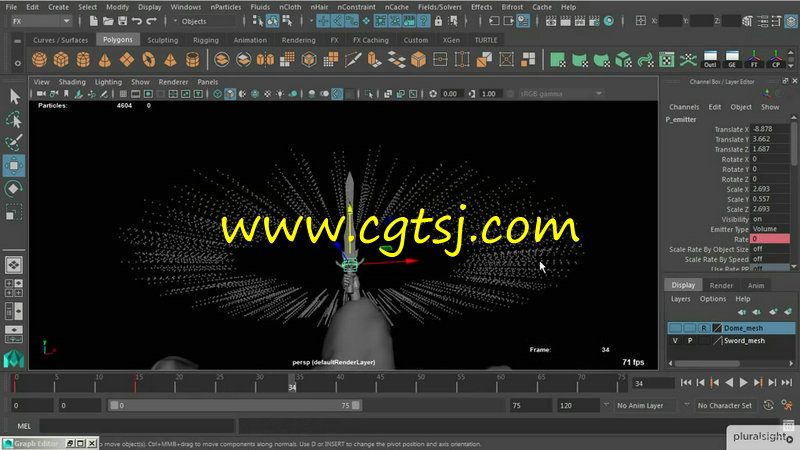Viewport: 800px width, 450px height.
Task: Open the FX menu set dropdown
Action: pyautogui.click(x=41, y=21)
